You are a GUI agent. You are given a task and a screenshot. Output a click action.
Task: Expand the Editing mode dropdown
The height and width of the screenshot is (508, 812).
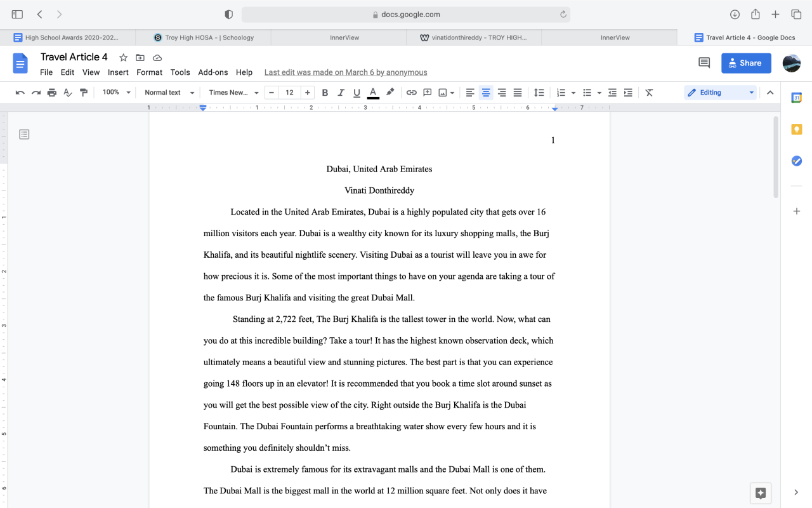pyautogui.click(x=721, y=93)
